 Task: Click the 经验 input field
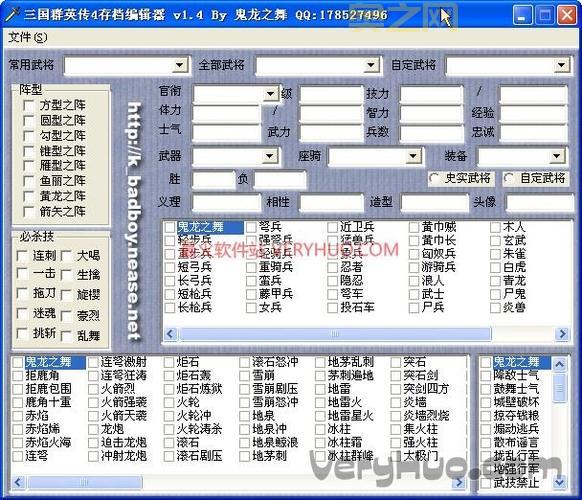[533, 113]
